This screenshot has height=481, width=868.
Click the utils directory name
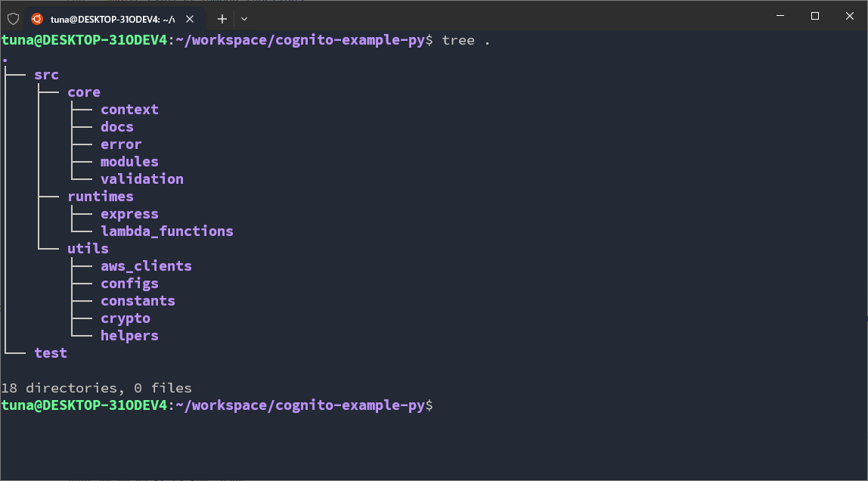click(x=88, y=249)
